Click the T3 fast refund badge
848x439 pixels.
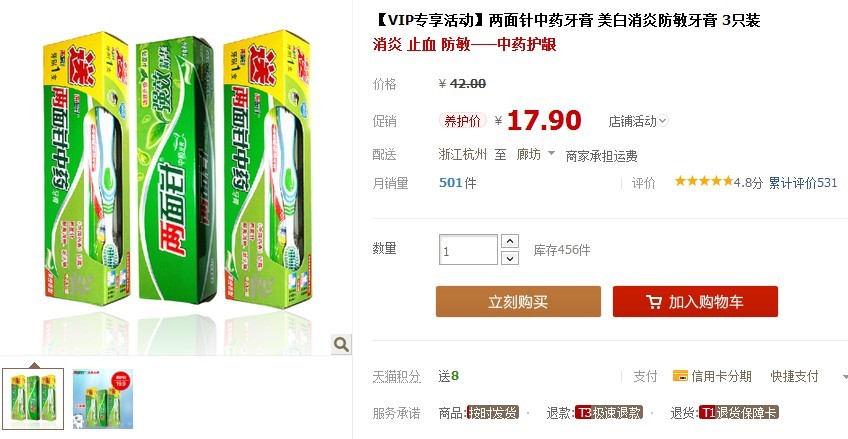tap(608, 413)
